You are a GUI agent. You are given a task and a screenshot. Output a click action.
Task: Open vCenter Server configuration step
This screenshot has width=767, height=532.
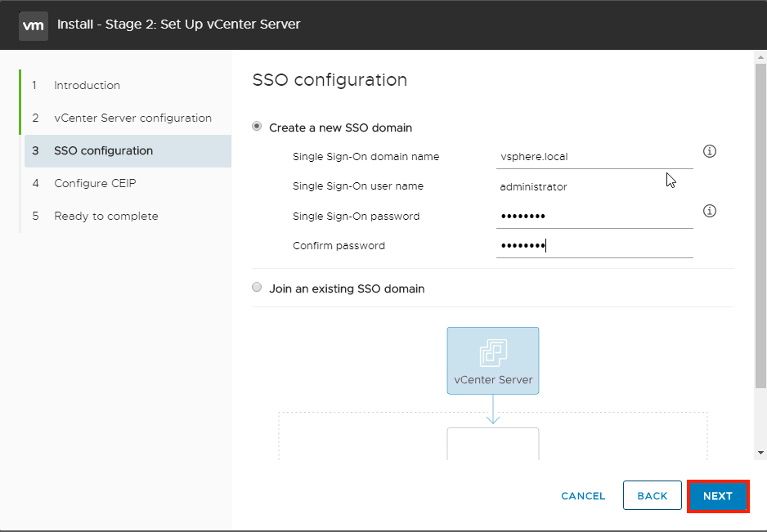pos(132,118)
